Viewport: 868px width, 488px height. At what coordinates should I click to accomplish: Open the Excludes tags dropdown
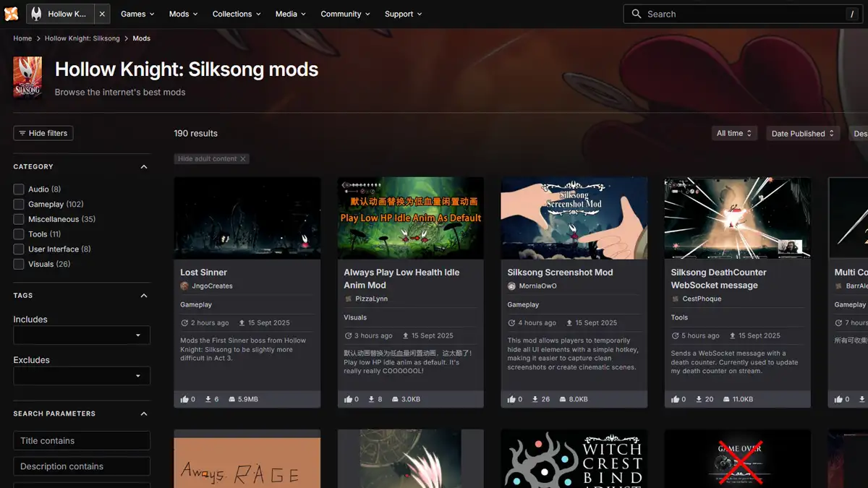click(x=82, y=376)
